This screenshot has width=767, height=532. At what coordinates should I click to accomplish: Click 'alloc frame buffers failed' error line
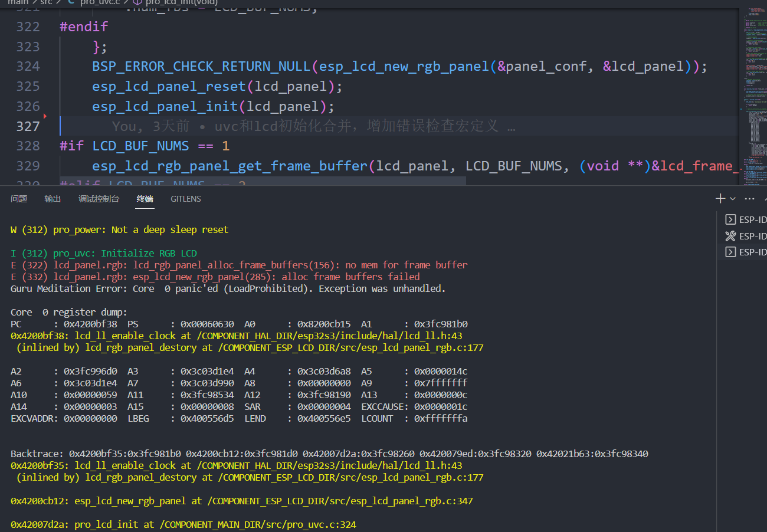[x=351, y=277]
